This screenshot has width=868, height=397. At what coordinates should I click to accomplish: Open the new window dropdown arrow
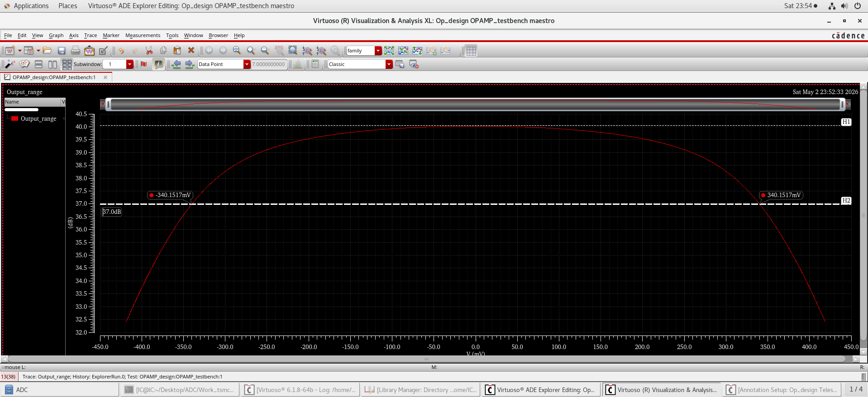19,51
